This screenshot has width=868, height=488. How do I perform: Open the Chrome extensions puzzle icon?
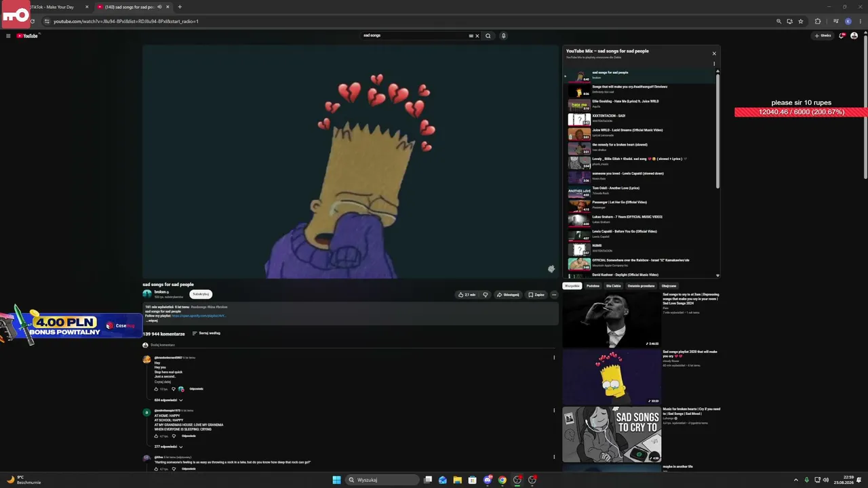pyautogui.click(x=817, y=21)
